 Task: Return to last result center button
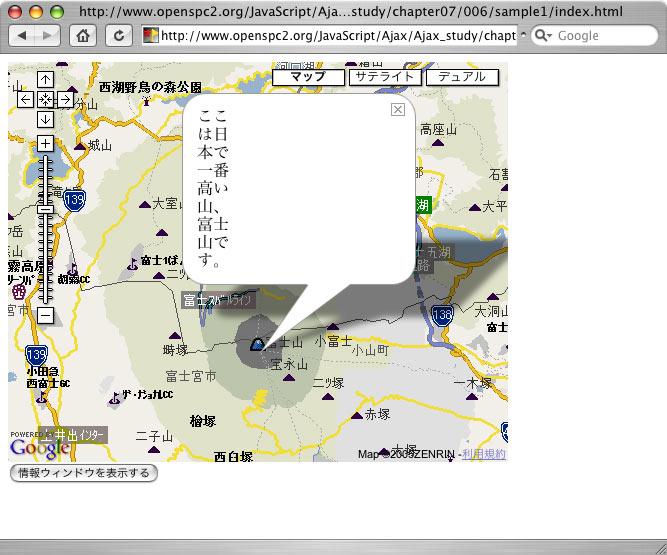pyautogui.click(x=46, y=100)
